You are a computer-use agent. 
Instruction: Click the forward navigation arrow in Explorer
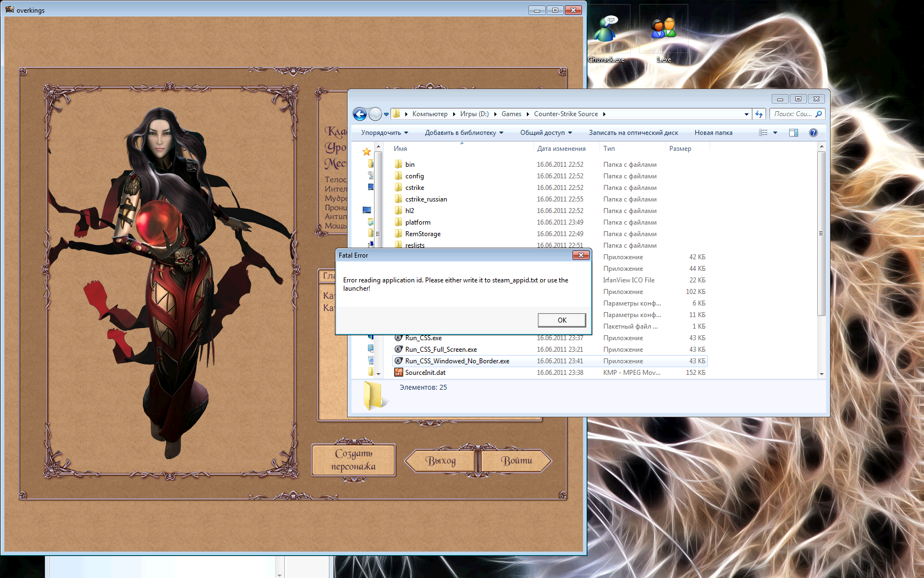(x=375, y=114)
